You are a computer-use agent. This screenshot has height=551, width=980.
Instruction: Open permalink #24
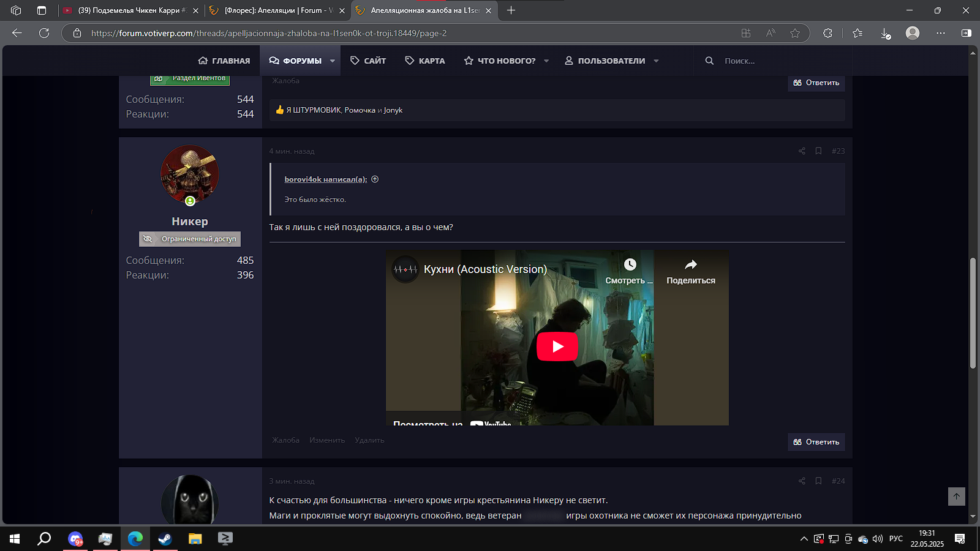(838, 481)
